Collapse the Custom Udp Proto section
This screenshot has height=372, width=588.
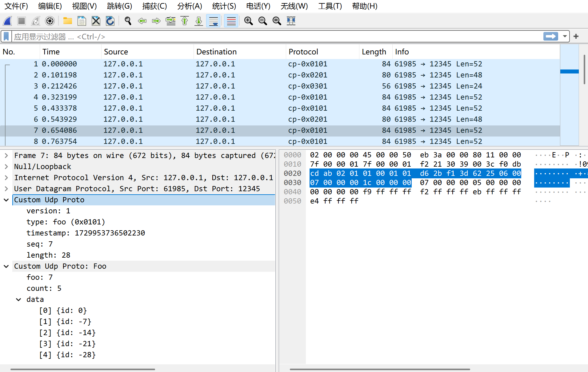pyautogui.click(x=6, y=200)
